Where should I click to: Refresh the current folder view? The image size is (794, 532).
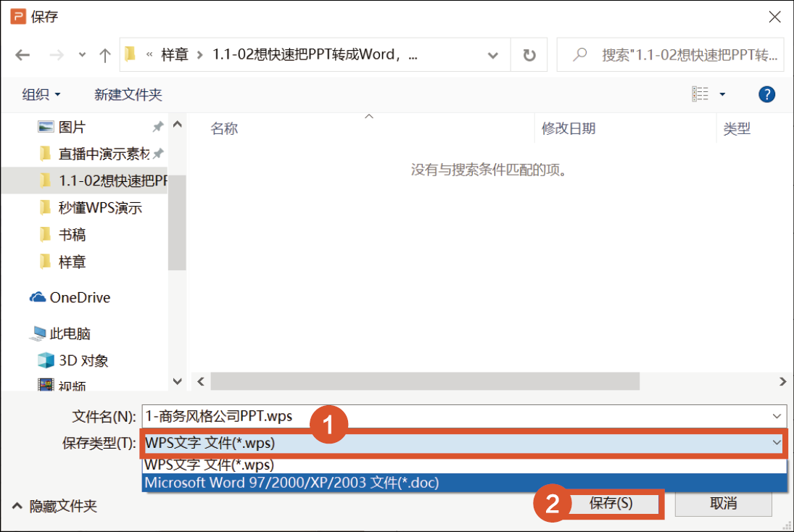click(x=529, y=55)
